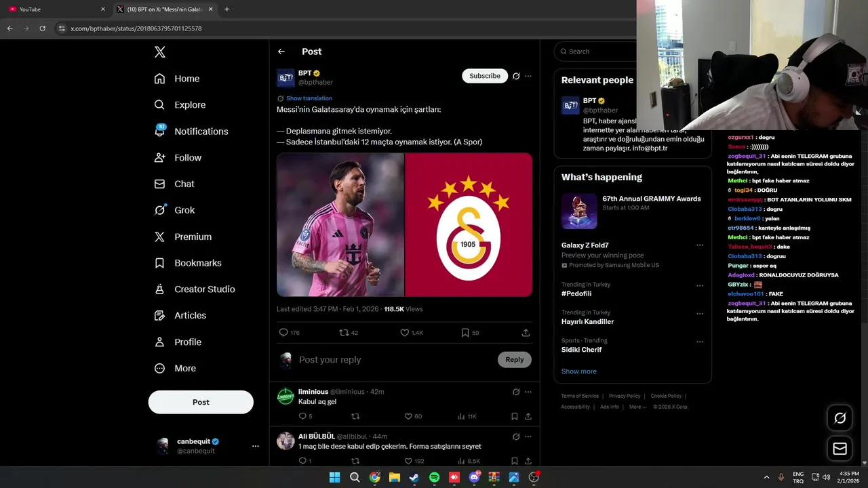
Task: Click the Reply button
Action: (x=515, y=360)
